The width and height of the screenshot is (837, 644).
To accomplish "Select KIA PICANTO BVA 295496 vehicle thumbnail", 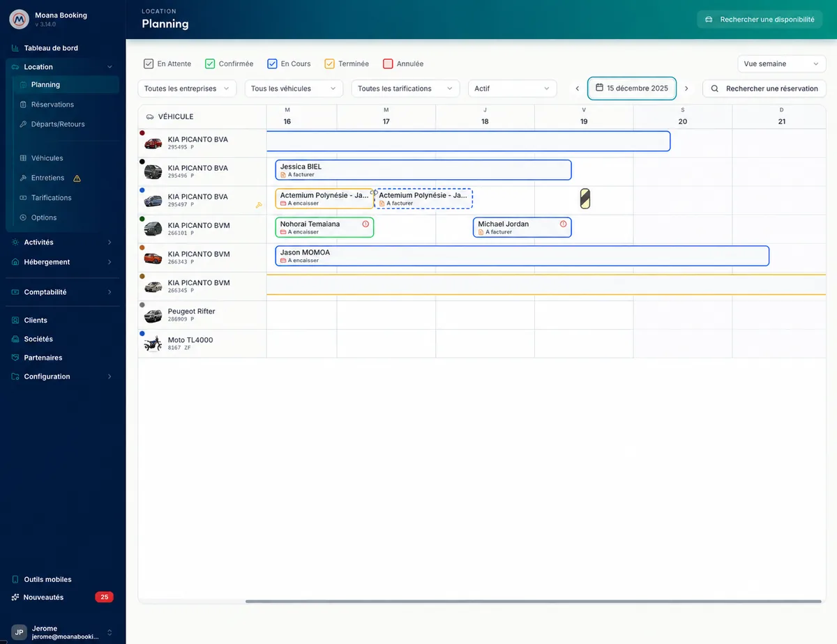I will (153, 171).
